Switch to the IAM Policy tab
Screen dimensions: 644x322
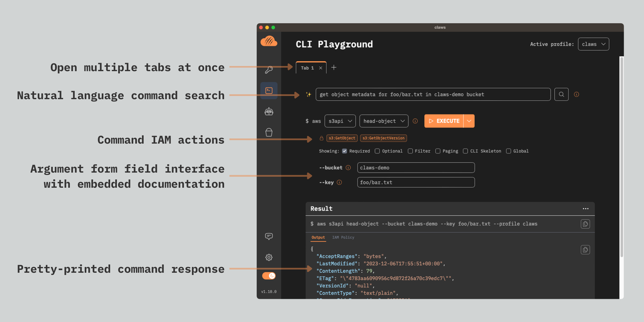click(343, 237)
